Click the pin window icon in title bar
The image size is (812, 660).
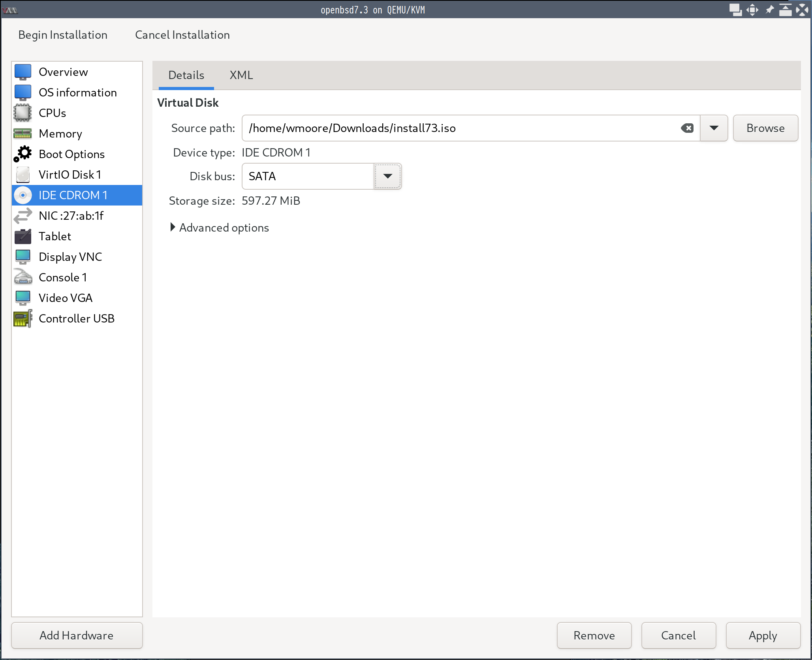tap(769, 9)
